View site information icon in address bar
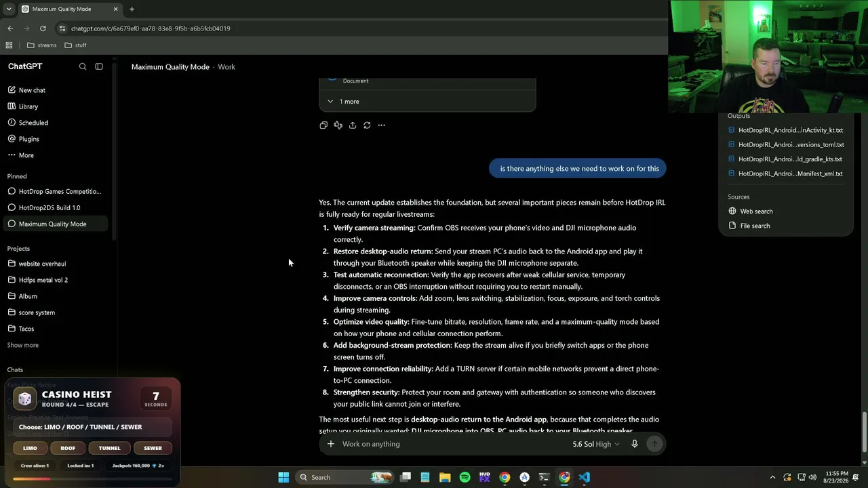Viewport: 868px width, 488px height. (62, 28)
